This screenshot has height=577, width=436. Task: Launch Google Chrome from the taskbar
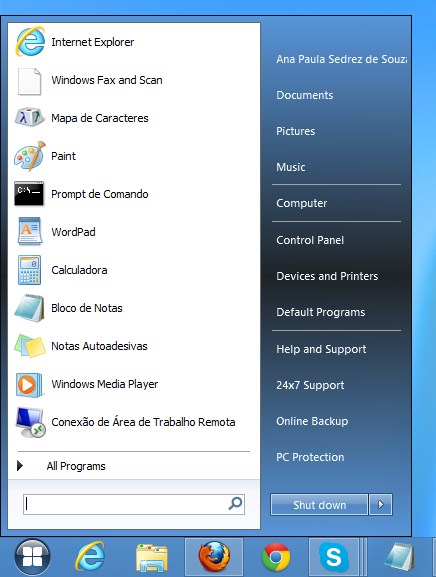point(276,557)
